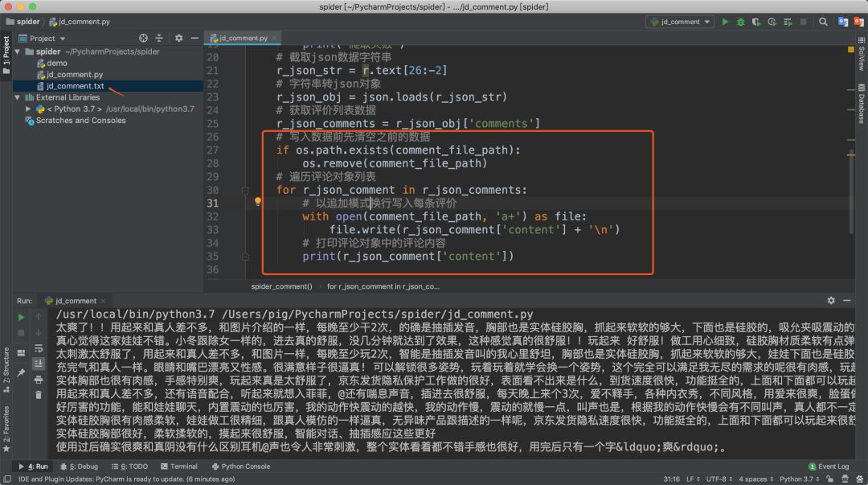This screenshot has height=485, width=868.
Task: Rerun jd_comment from Run panel sidebar
Action: (22, 317)
